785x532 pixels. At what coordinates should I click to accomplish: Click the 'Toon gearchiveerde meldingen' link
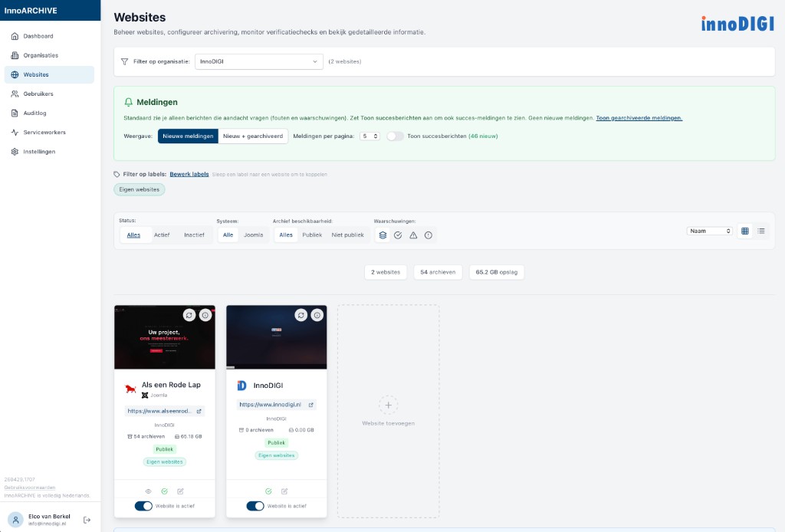click(639, 118)
